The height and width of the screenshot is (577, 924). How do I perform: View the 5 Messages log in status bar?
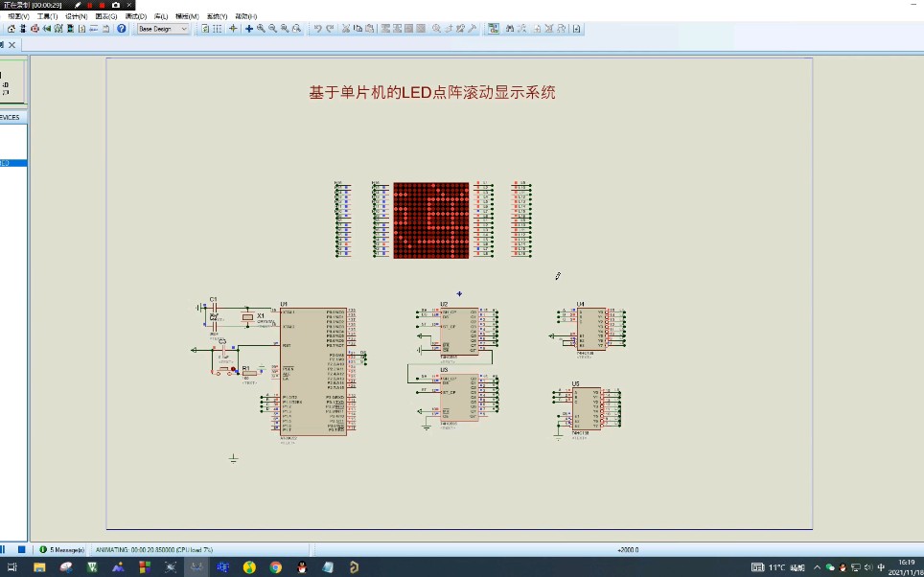click(62, 550)
